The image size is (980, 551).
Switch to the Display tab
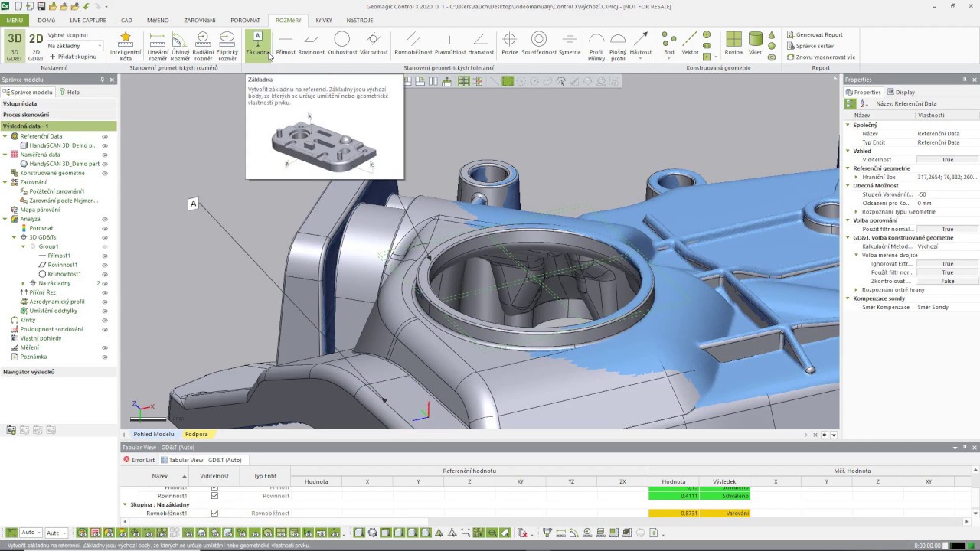(900, 92)
